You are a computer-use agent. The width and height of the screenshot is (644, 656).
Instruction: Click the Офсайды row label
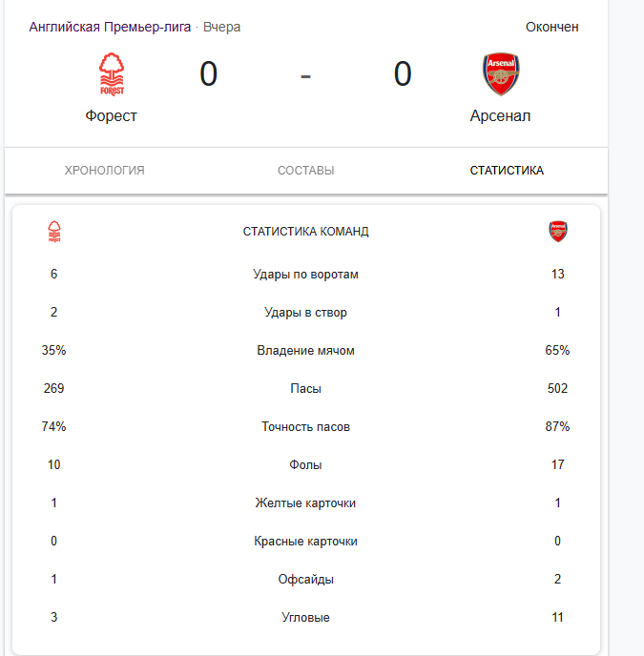click(305, 580)
